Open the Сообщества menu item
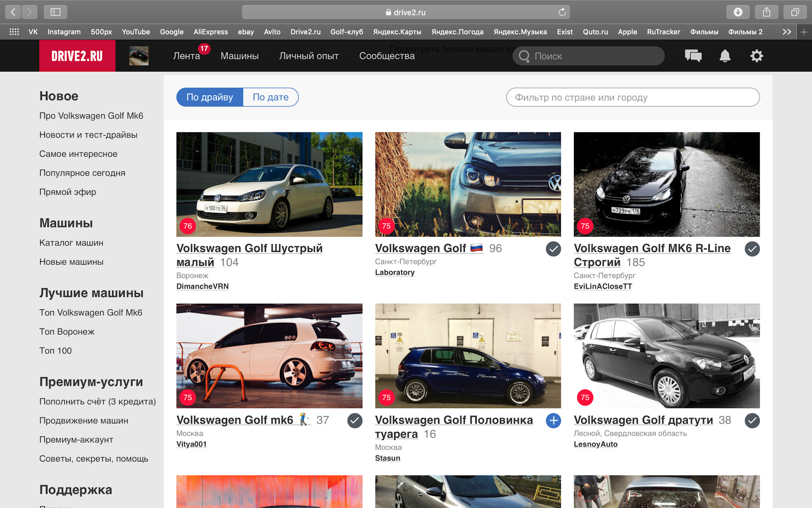This screenshot has width=812, height=508. (x=387, y=56)
